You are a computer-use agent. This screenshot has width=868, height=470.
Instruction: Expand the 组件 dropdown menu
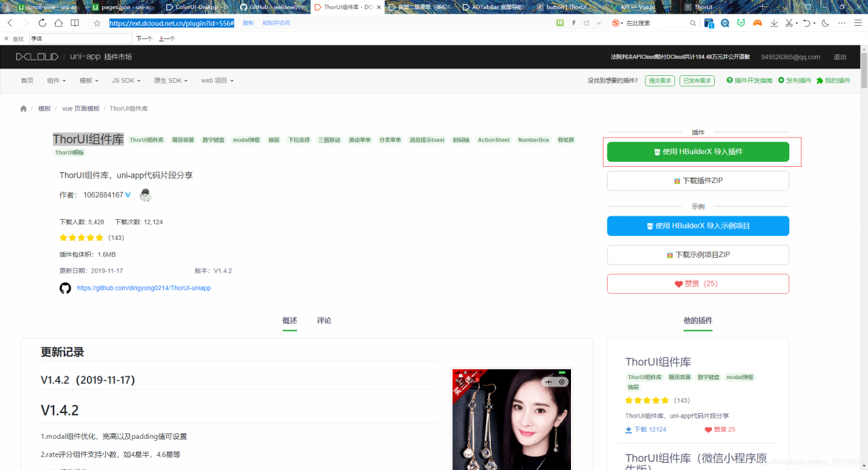pyautogui.click(x=56, y=81)
